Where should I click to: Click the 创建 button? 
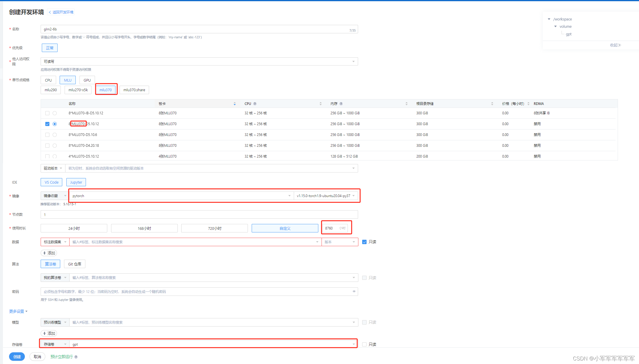point(17,357)
